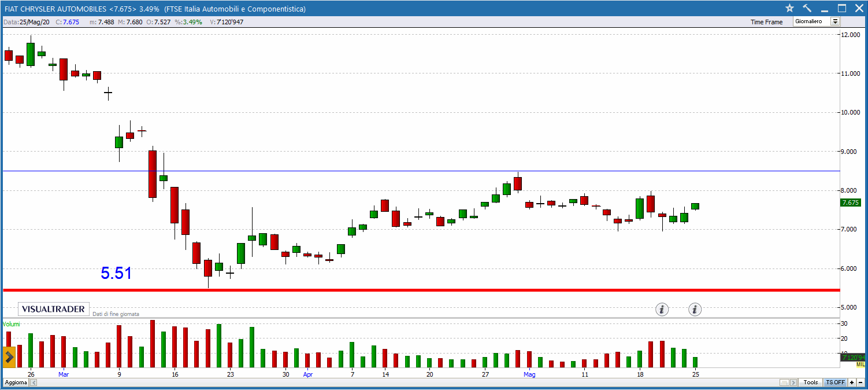Open the hammer settings tool icon

807,8
